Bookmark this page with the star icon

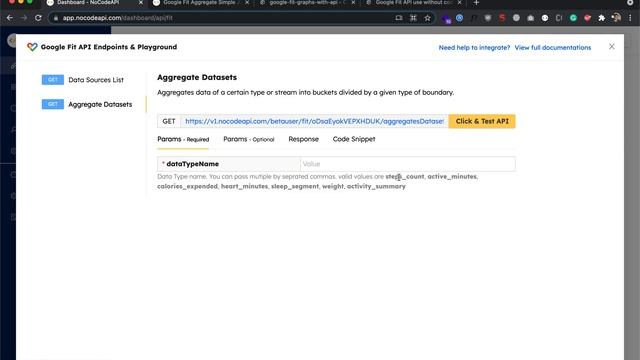427,18
